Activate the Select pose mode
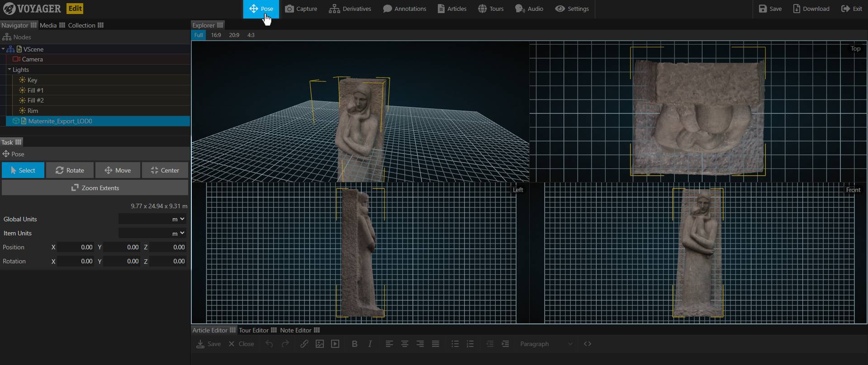Screen dimensions: 868x365 23,170
